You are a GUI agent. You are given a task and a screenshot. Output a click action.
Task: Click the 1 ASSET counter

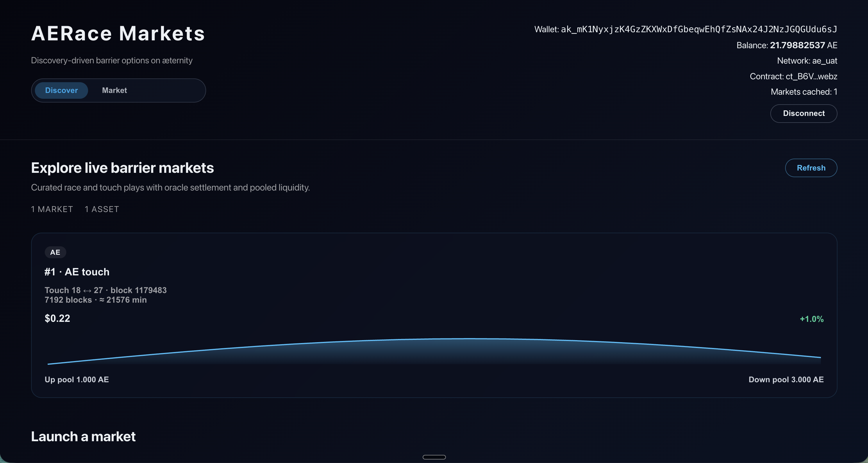[102, 209]
